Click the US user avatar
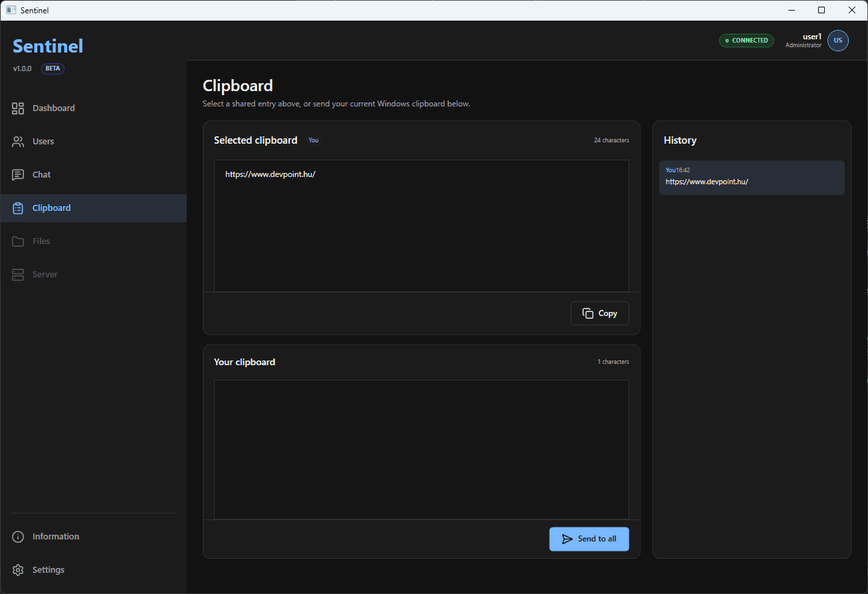 point(837,41)
